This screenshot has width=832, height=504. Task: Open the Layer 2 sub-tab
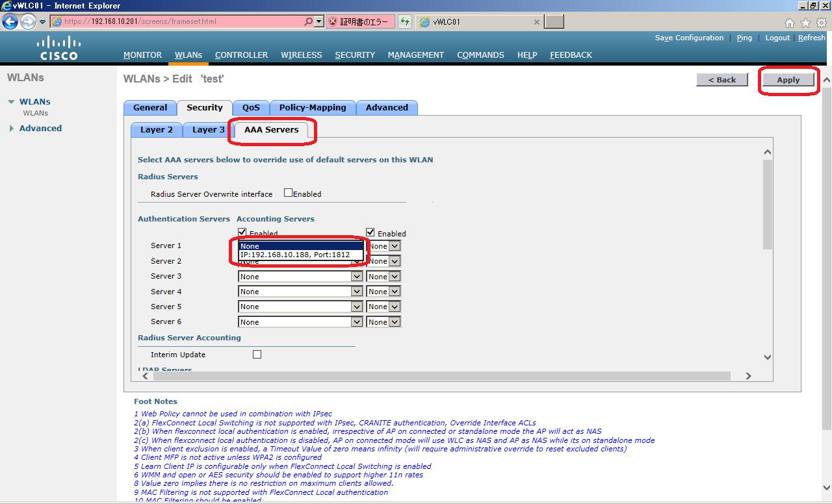[x=157, y=130]
